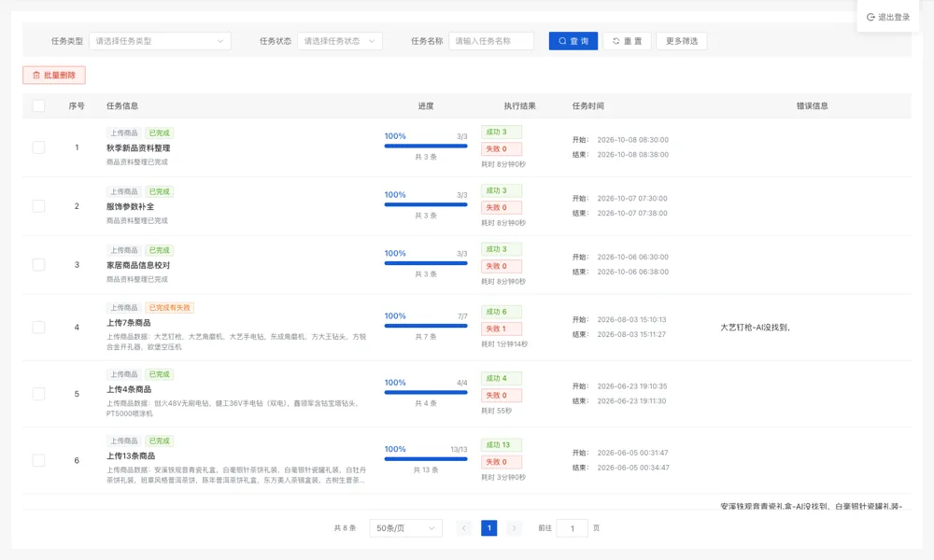
Task: Click task name 上传7条商品
Action: click(x=129, y=323)
